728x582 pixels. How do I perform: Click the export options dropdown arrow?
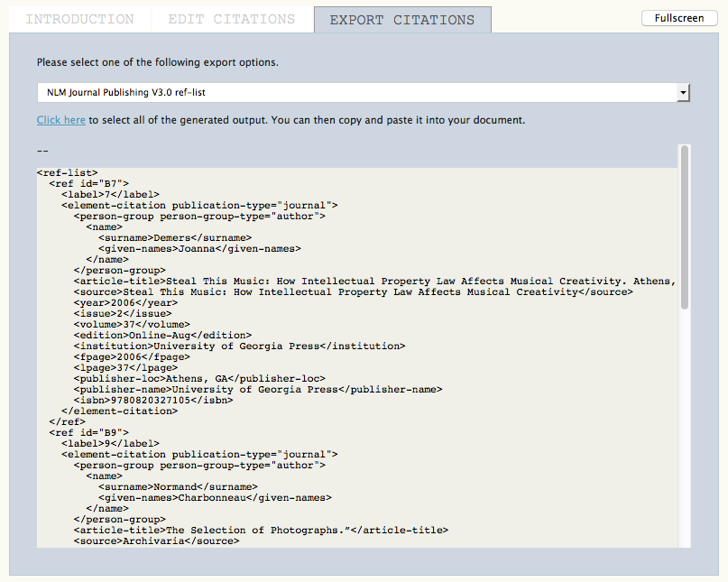click(683, 92)
